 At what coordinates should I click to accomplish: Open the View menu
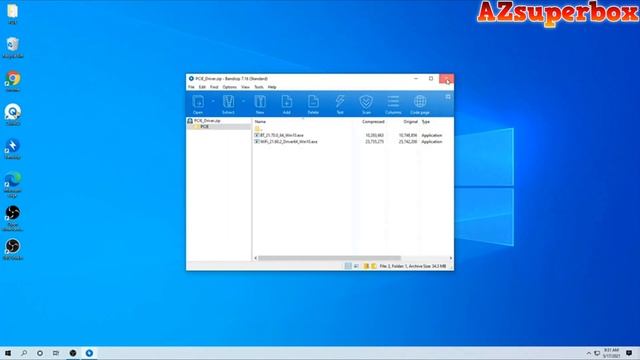pyautogui.click(x=245, y=87)
